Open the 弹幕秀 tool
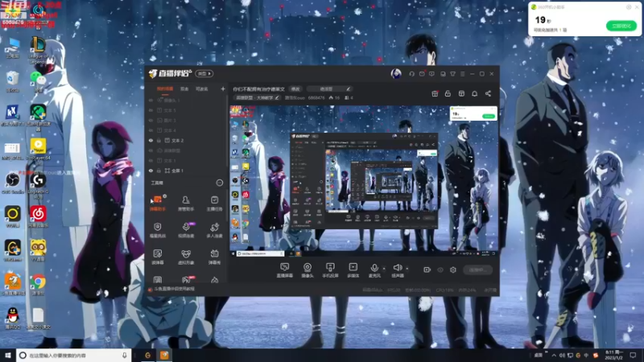This screenshot has width=644, height=362. tap(214, 257)
